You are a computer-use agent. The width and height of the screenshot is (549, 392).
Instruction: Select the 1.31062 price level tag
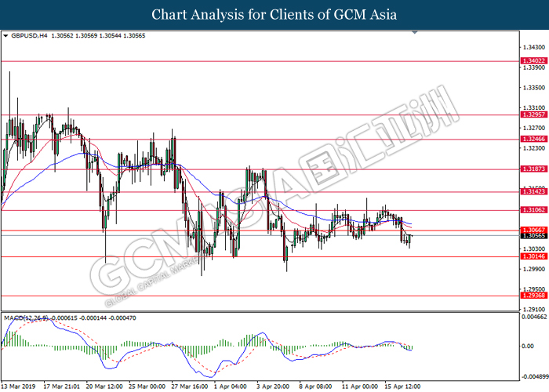click(x=532, y=210)
